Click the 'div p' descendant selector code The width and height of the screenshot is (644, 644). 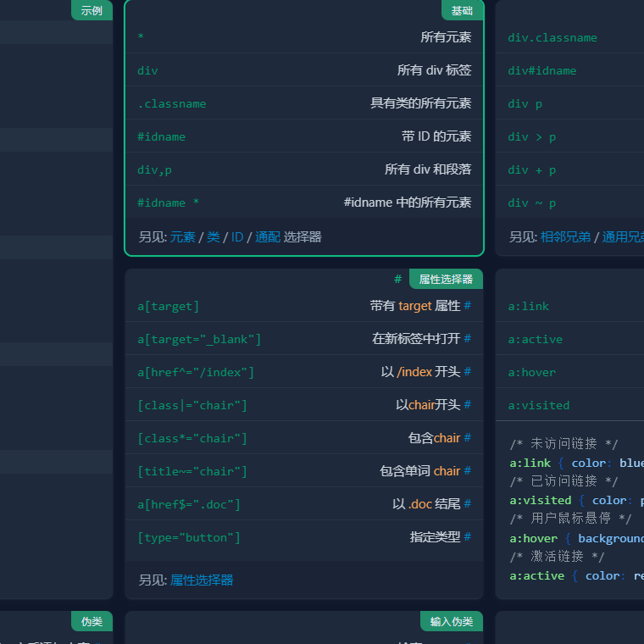(x=525, y=104)
